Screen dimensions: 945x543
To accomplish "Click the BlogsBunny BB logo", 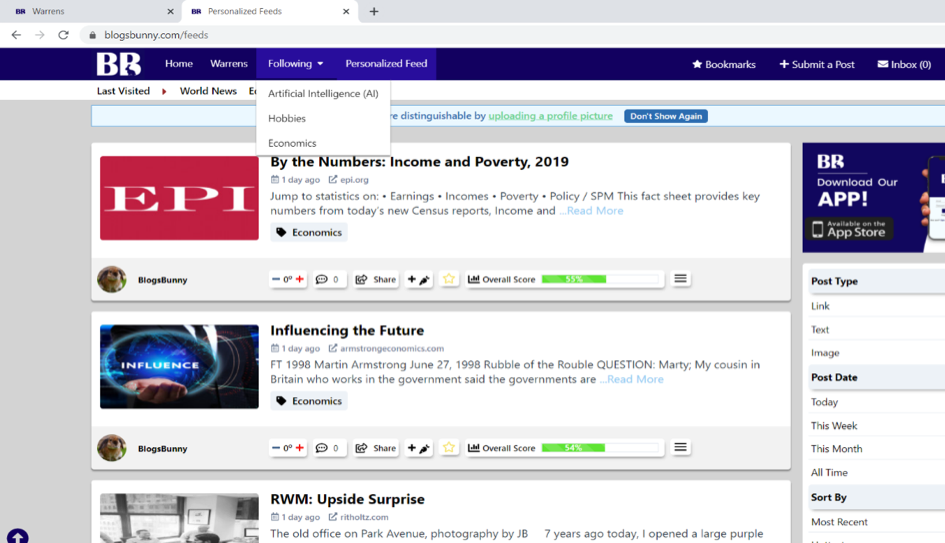I will point(119,64).
